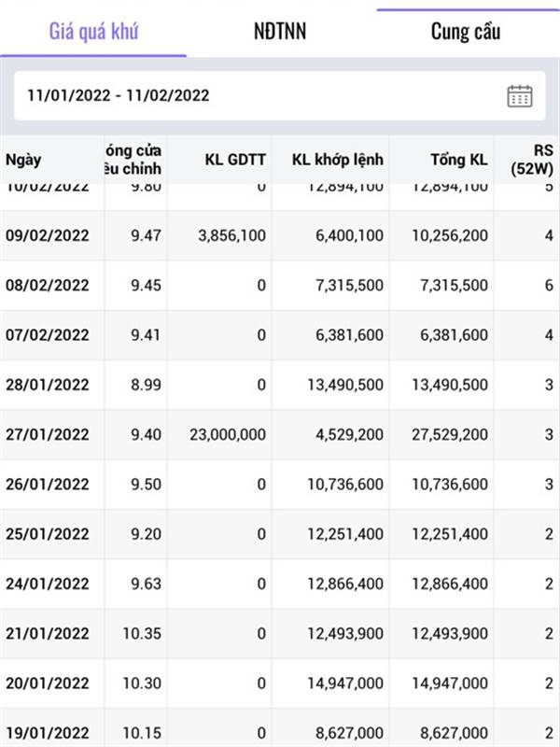Sort by the Ngày column header
The width and height of the screenshot is (560, 747).
point(23,160)
